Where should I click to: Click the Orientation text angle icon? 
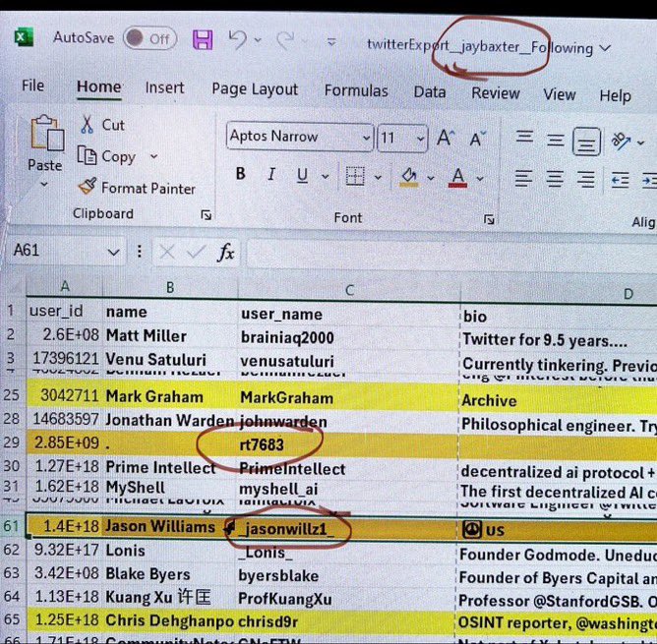point(621,142)
